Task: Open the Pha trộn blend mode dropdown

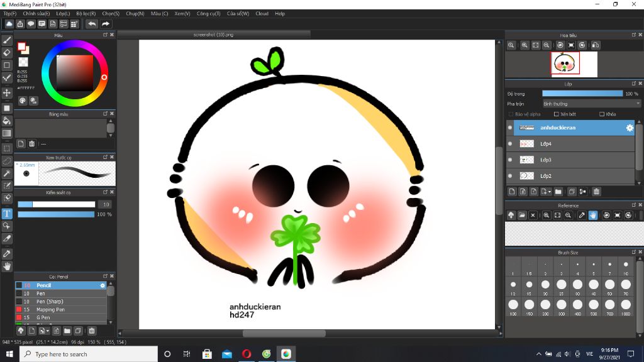Action: pos(591,104)
